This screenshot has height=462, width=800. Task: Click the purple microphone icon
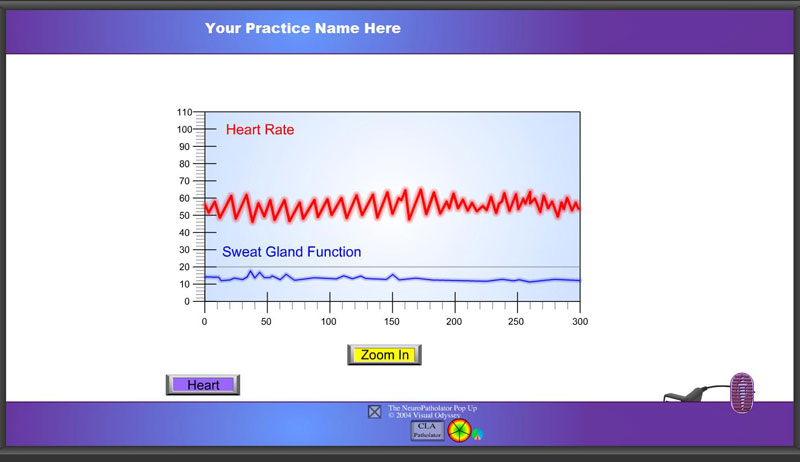click(741, 392)
